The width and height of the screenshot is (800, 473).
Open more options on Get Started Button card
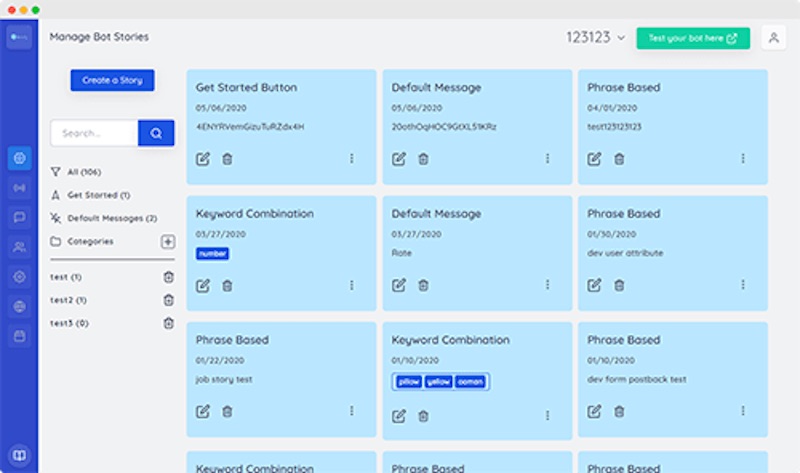[x=352, y=159]
